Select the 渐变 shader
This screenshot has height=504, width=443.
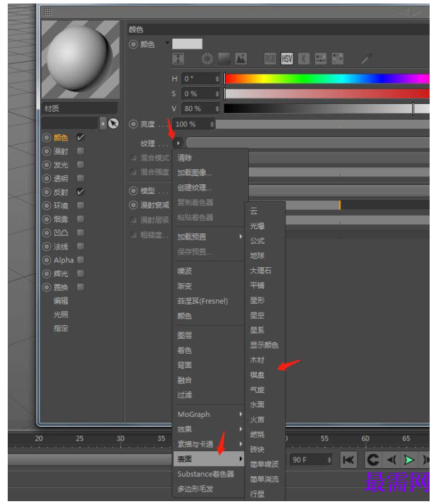coord(184,286)
